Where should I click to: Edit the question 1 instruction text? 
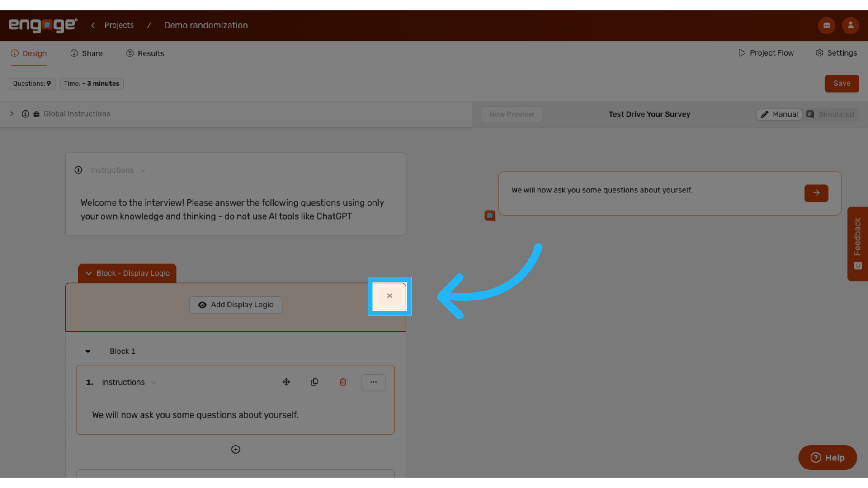click(x=195, y=415)
